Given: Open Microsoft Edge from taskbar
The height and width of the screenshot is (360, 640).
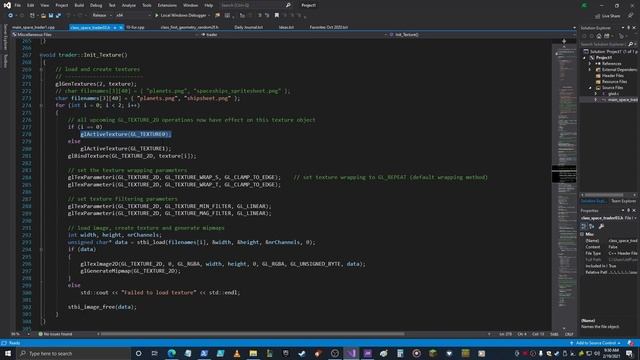Looking at the screenshot, I should click(x=172, y=353).
